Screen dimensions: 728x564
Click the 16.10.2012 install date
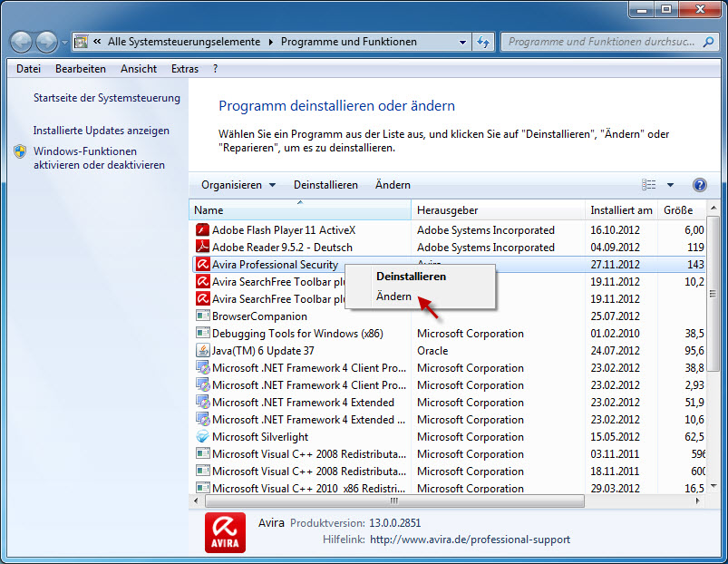[x=615, y=229]
